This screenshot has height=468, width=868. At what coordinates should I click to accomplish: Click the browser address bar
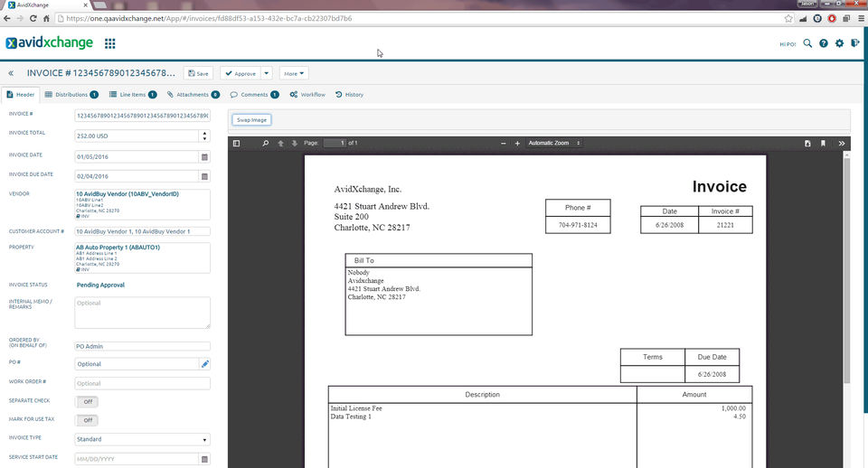pyautogui.click(x=420, y=18)
